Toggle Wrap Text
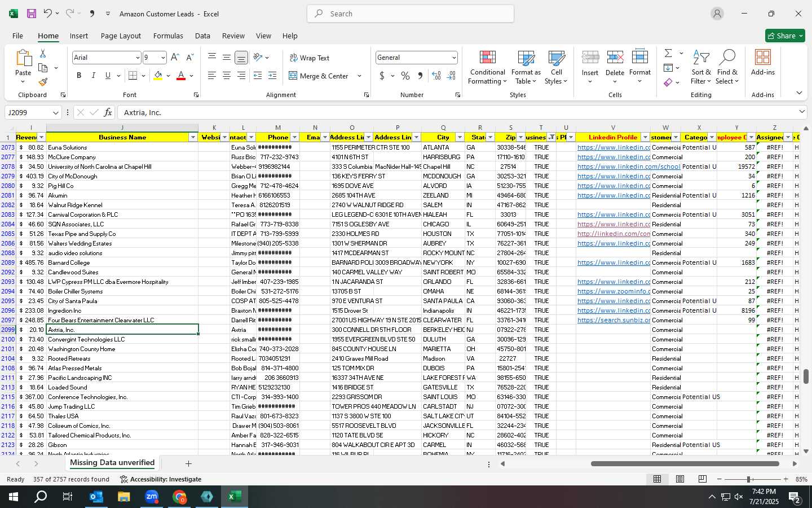This screenshot has height=508, width=812. point(309,58)
